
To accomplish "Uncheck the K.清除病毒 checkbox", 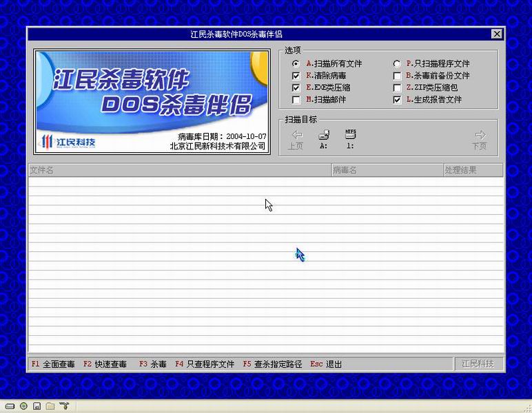I will 296,76.
